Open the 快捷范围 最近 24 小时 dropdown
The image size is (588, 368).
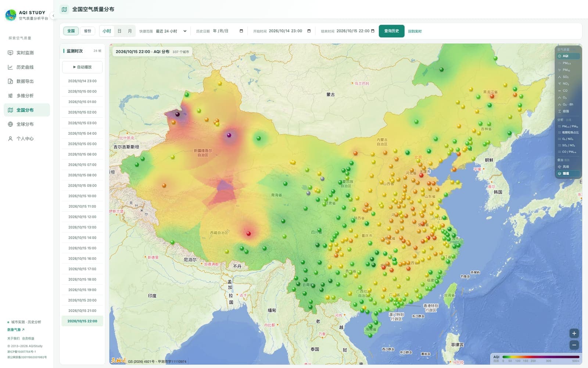tap(171, 31)
